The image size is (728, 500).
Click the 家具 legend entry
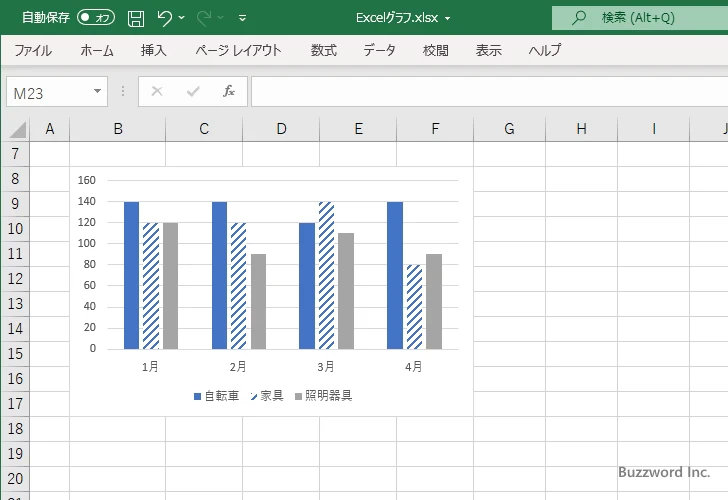[x=267, y=396]
